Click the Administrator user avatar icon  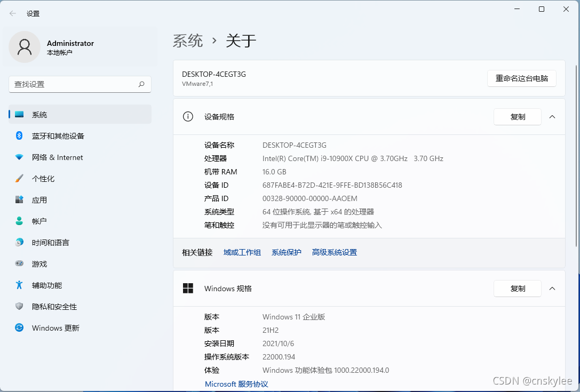(x=25, y=47)
